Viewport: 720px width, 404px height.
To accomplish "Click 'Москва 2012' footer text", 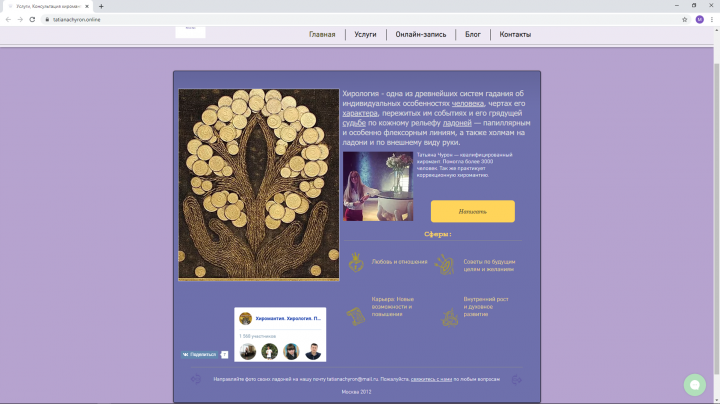I will [356, 392].
